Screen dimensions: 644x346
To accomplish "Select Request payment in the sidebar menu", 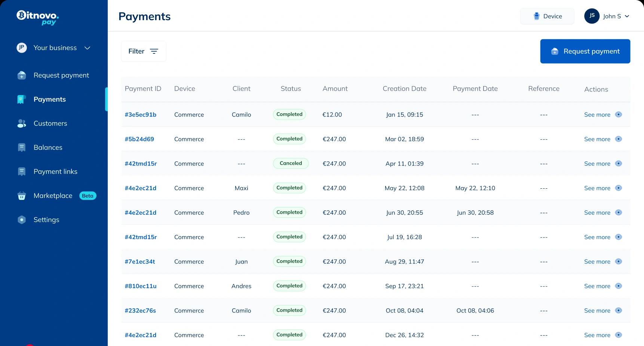I will tap(61, 75).
